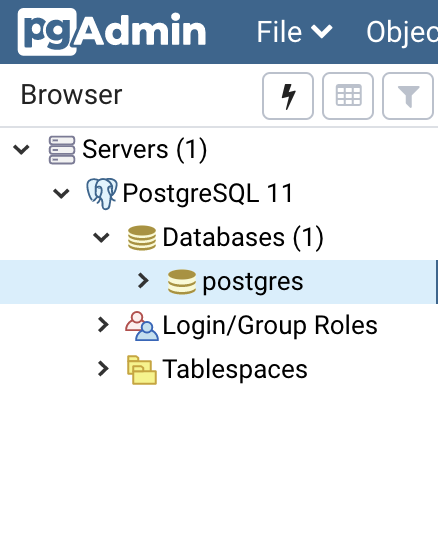This screenshot has width=438, height=558.
Task: Click the Tablespaces folders icon
Action: pos(142,370)
